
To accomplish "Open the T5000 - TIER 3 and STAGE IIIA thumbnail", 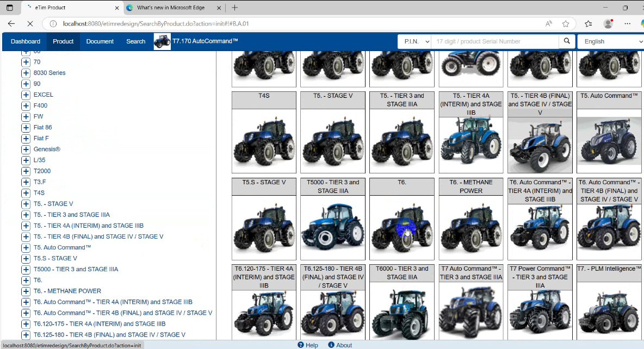I will click(x=333, y=227).
